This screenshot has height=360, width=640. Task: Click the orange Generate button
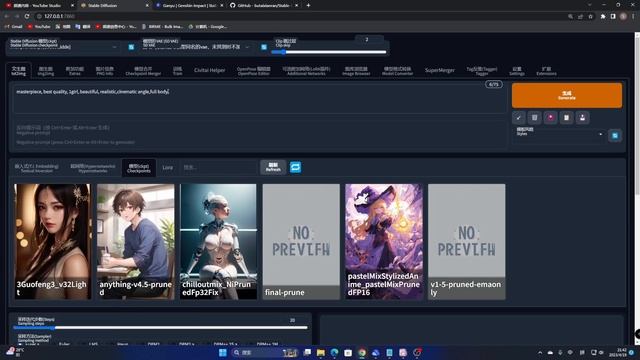coord(567,96)
